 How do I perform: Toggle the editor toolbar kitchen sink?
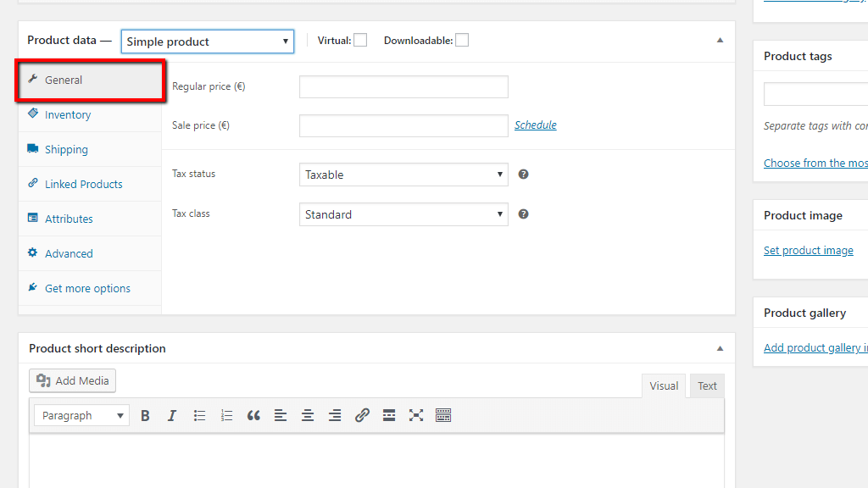pyautogui.click(x=443, y=415)
